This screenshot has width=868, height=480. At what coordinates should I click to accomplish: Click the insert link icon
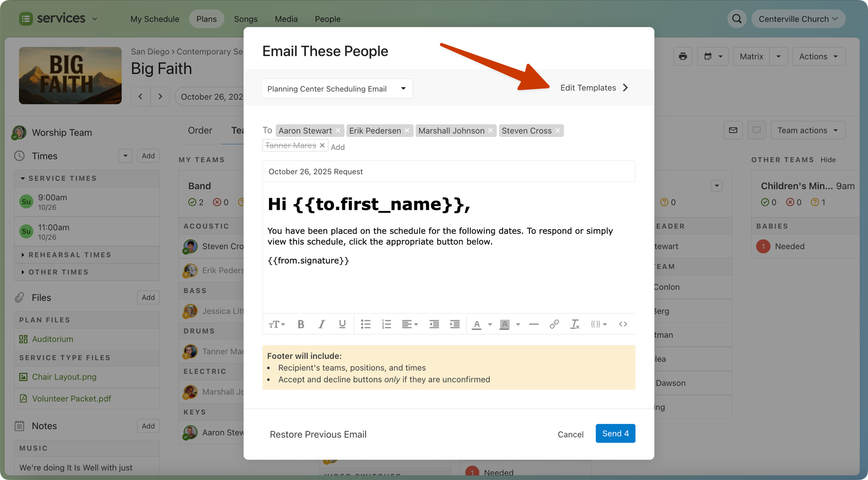[554, 324]
